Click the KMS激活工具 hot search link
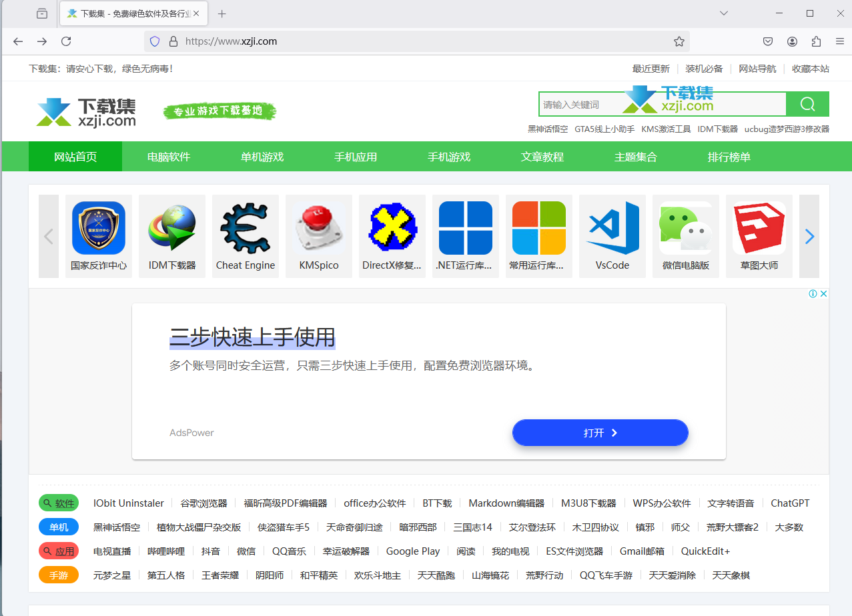The height and width of the screenshot is (616, 852). (x=666, y=129)
